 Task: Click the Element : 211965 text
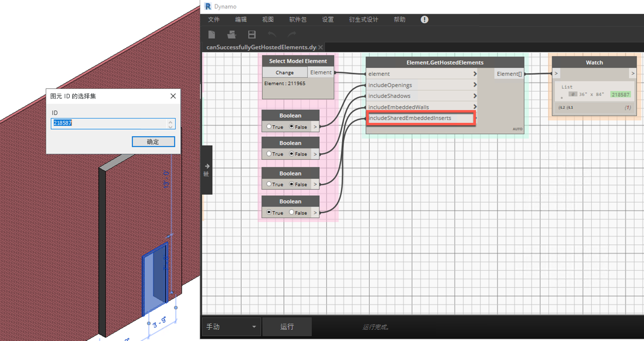[x=285, y=84]
